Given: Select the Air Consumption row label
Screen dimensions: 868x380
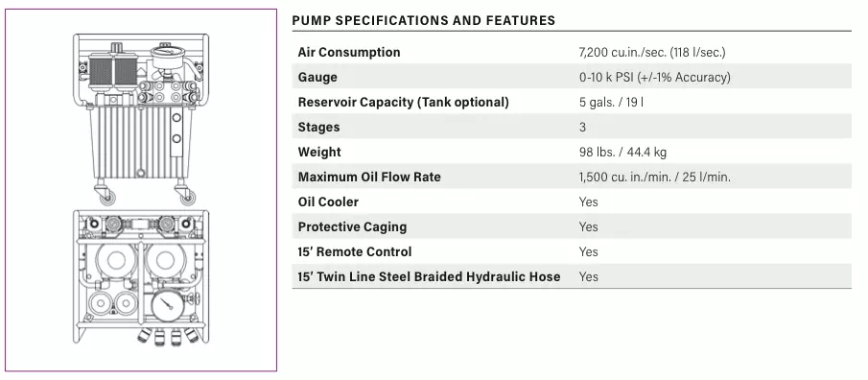Looking at the screenshot, I should 349,52.
